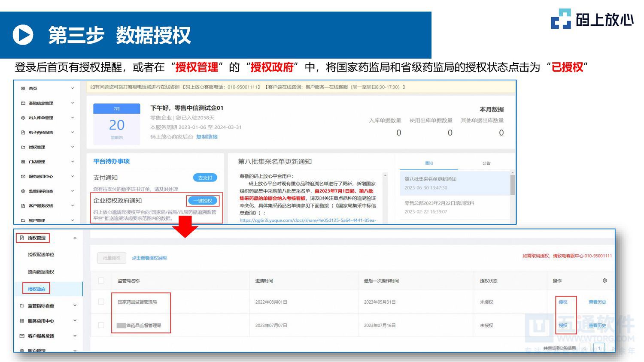The width and height of the screenshot is (644, 362).
Task: Open the 授权政府 submenu item
Action: pos(36,289)
